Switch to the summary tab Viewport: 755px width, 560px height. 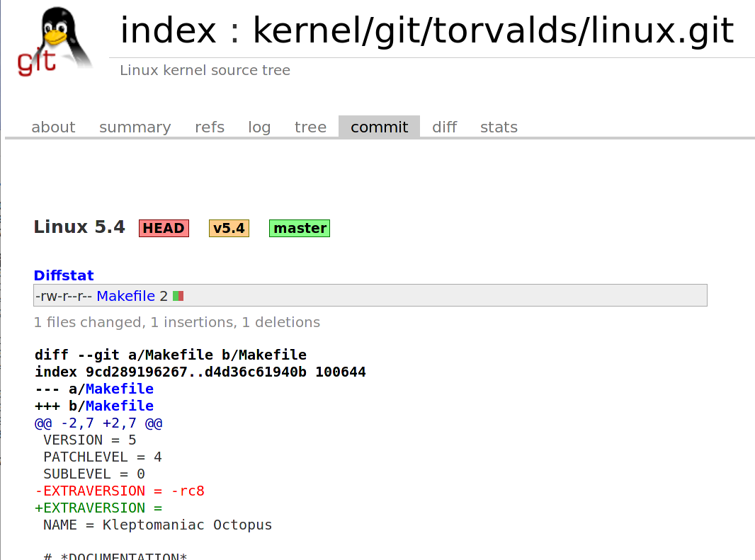pyautogui.click(x=135, y=127)
